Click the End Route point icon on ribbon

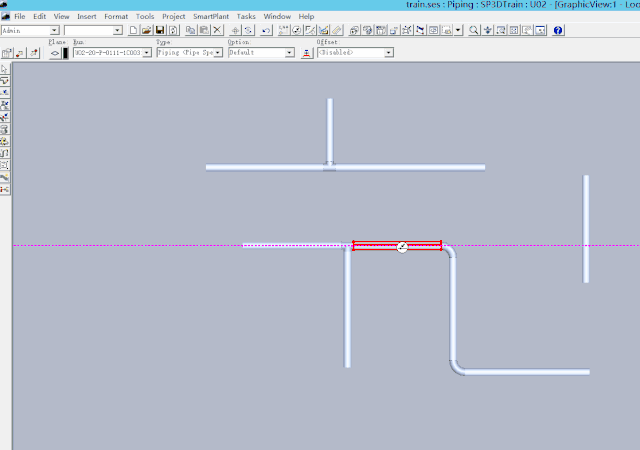click(x=33, y=53)
